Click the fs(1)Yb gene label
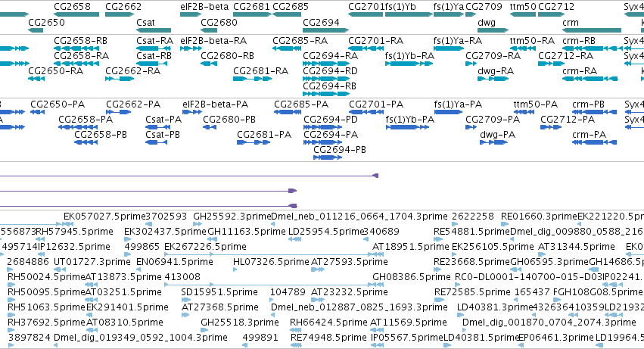The width and height of the screenshot is (644, 349). (400, 7)
